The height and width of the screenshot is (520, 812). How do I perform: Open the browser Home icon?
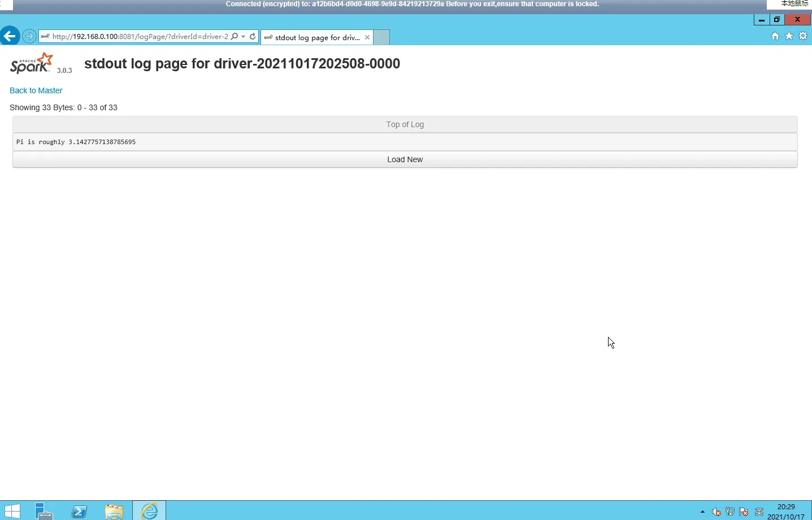(775, 36)
